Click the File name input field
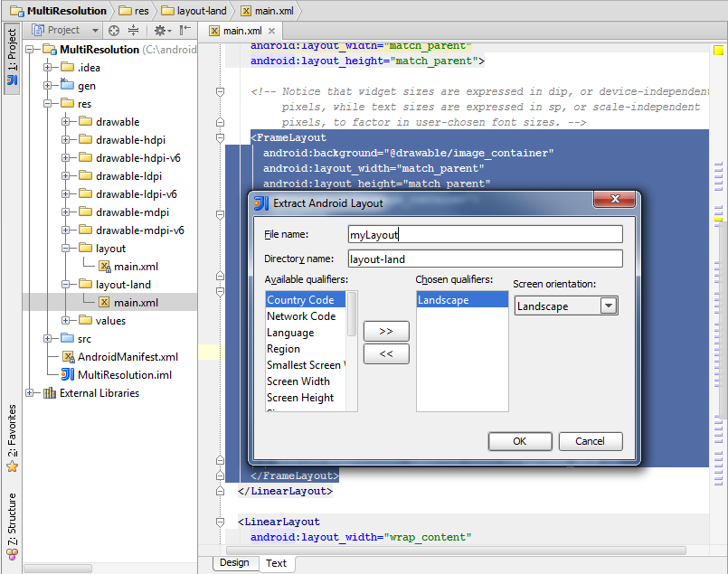The height and width of the screenshot is (574, 728). pos(485,234)
